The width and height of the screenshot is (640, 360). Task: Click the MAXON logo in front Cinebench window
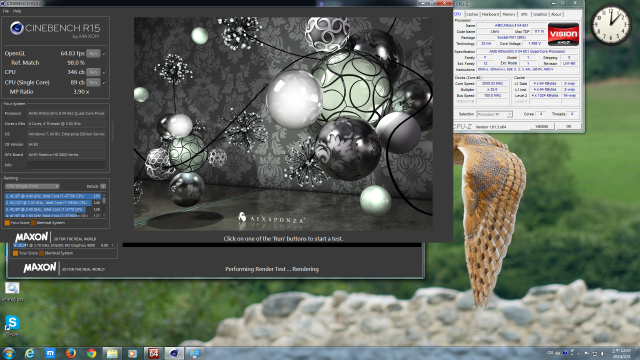tap(31, 237)
